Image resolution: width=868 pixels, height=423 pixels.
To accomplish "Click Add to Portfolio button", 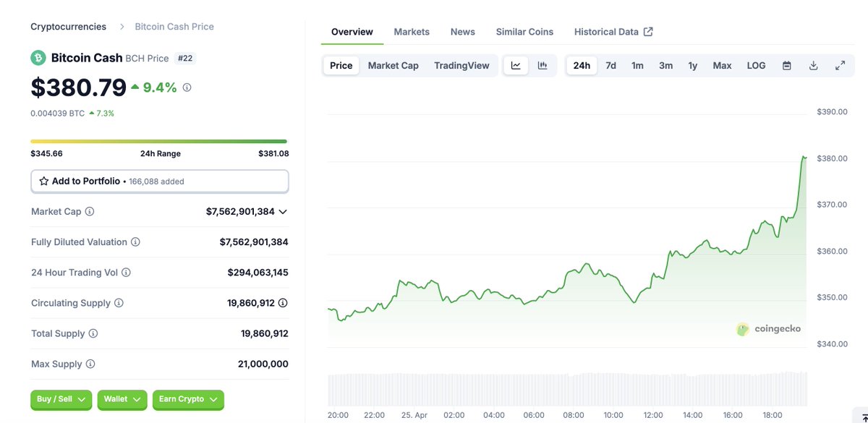I will [x=159, y=181].
